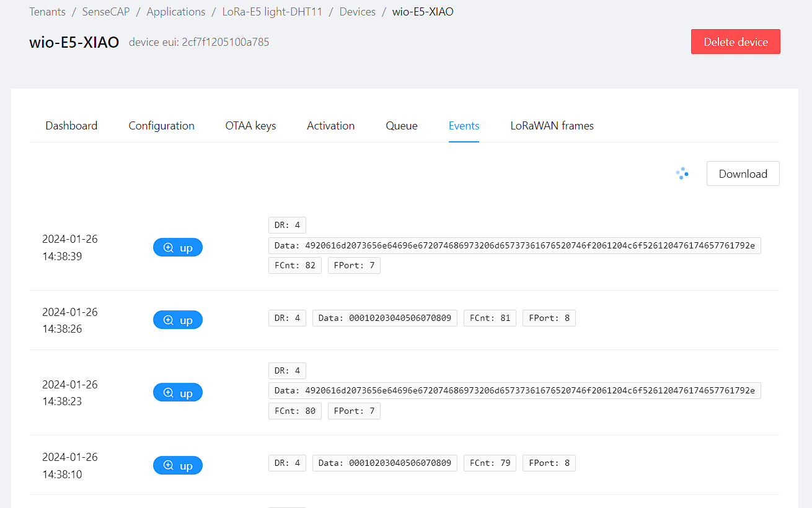Screen dimensions: 812x508
Task: Open the Queue tab
Action: pos(402,126)
